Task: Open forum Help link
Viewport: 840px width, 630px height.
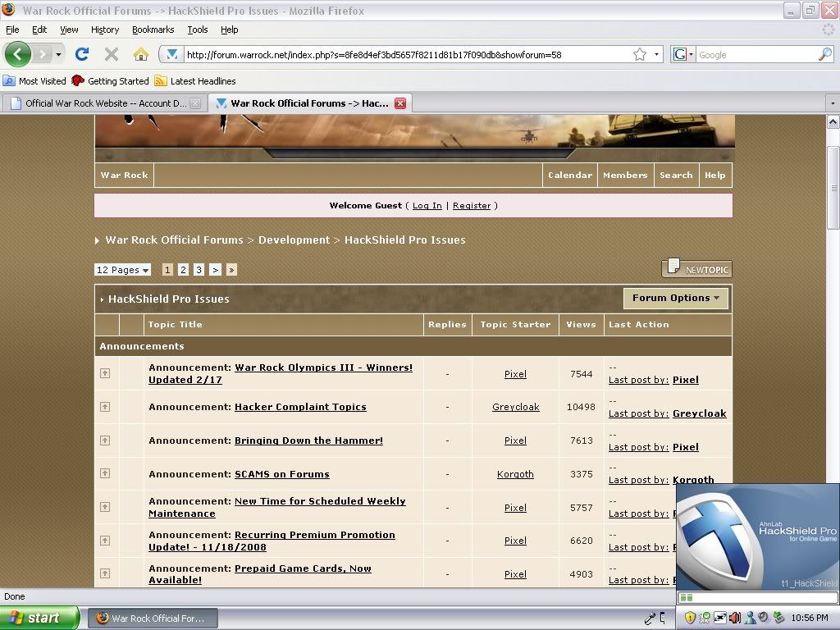Action: (714, 176)
